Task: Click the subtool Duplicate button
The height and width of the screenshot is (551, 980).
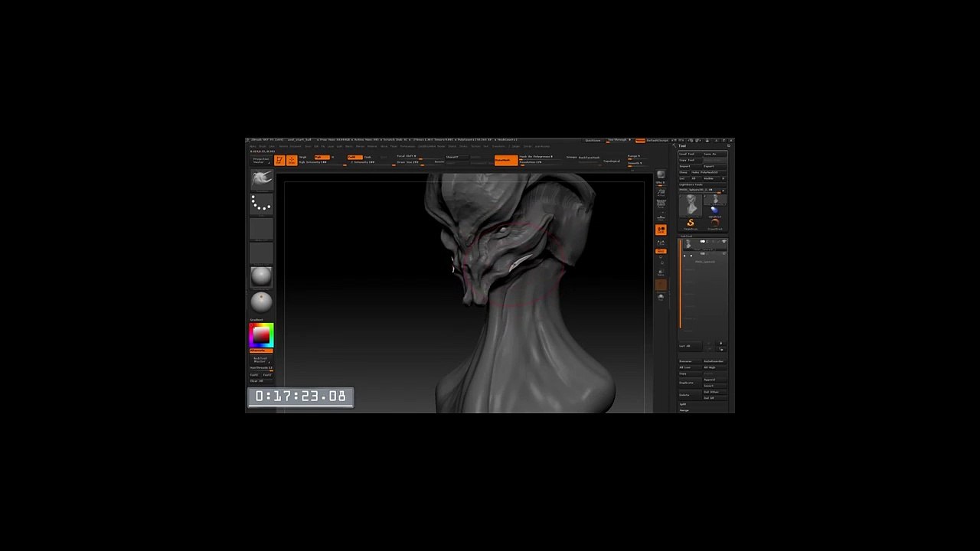Action: point(690,383)
